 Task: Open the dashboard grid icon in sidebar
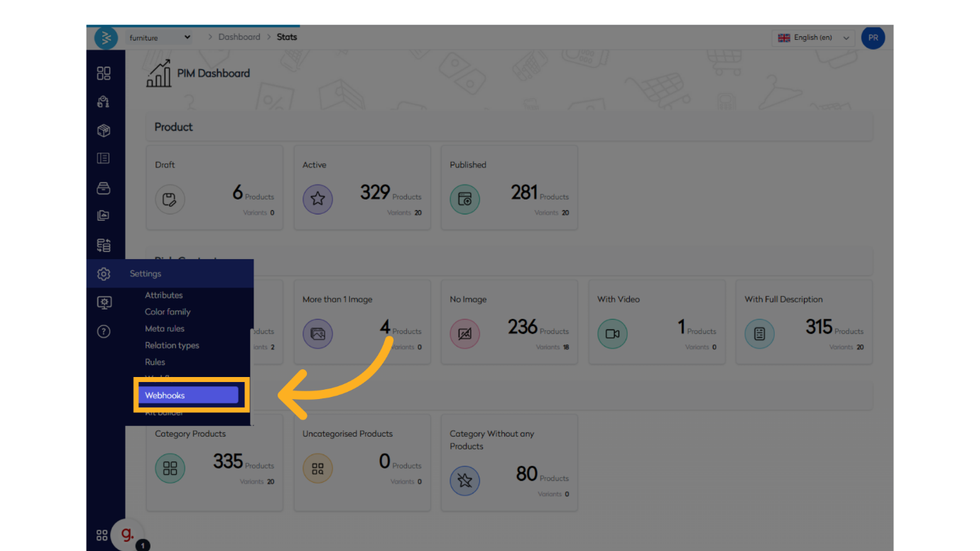pos(104,73)
